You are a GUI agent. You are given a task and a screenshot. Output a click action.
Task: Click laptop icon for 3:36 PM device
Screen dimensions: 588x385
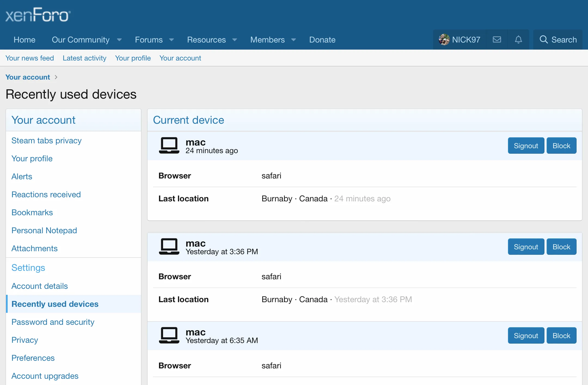coord(169,247)
